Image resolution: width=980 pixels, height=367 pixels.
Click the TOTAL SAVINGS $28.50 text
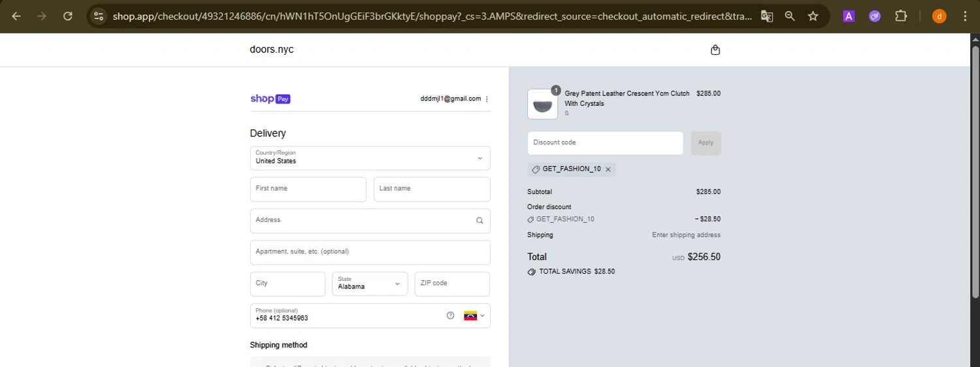coord(577,272)
